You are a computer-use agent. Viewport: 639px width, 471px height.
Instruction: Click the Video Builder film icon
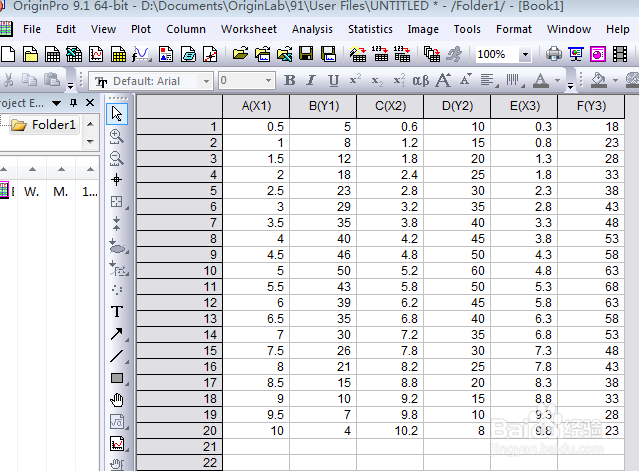click(620, 54)
